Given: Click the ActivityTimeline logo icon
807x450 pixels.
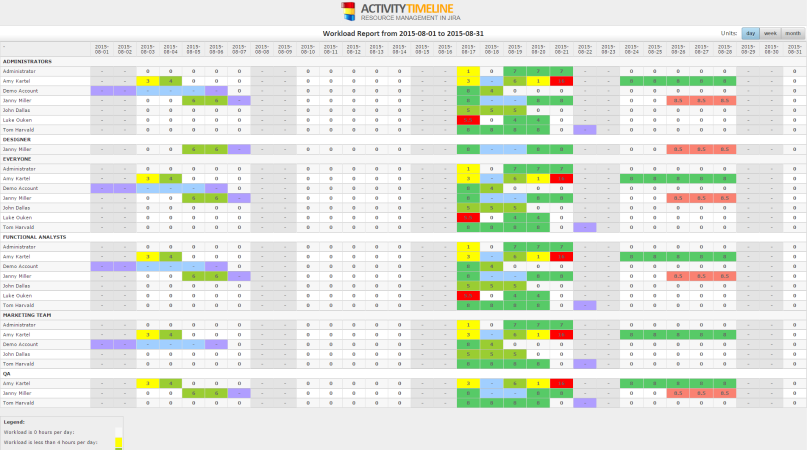Looking at the screenshot, I should tap(348, 12).
